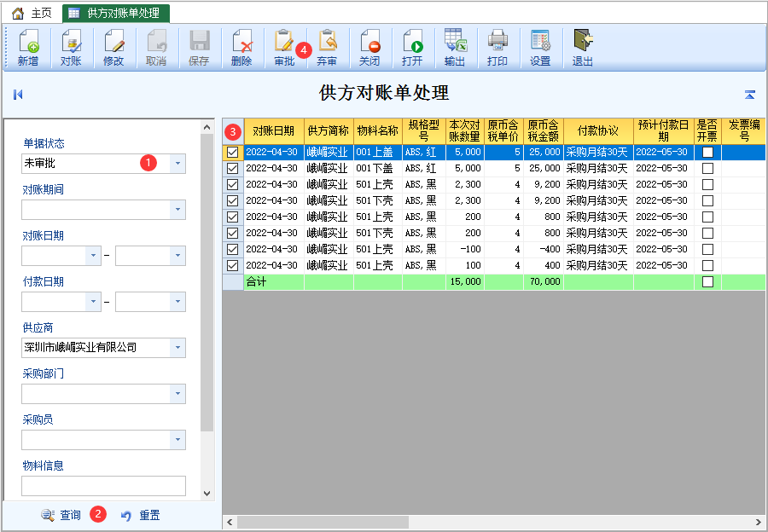Click the 物料名称 column header
This screenshot has width=768, height=532.
pyautogui.click(x=378, y=130)
